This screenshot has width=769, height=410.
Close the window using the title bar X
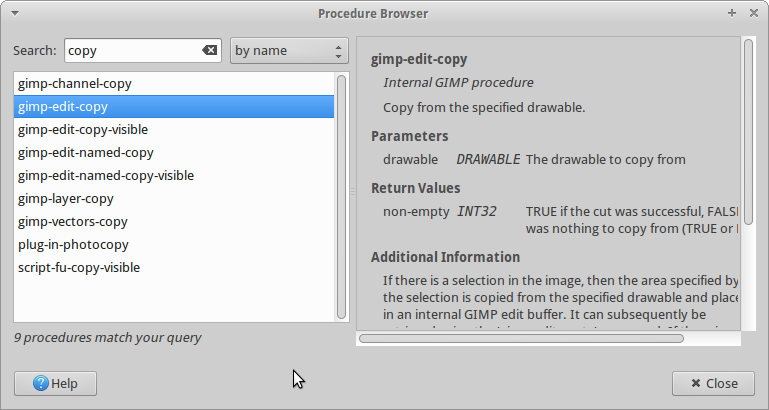pyautogui.click(x=754, y=13)
